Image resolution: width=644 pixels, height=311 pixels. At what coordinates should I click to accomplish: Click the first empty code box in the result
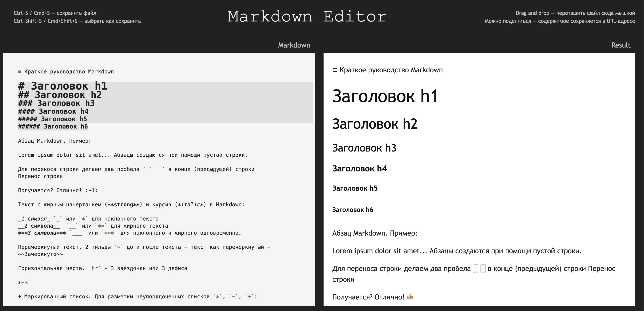pos(476,269)
